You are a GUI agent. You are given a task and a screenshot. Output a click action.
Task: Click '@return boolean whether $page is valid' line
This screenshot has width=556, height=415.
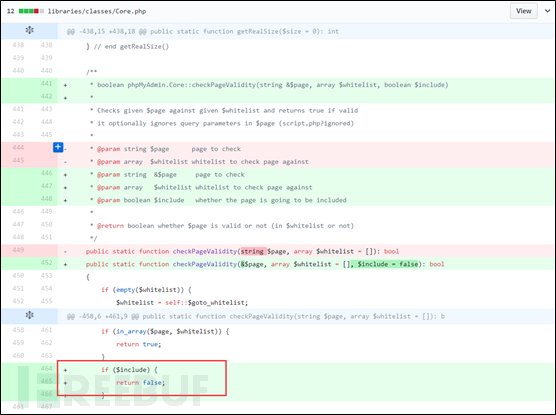tap(222, 226)
